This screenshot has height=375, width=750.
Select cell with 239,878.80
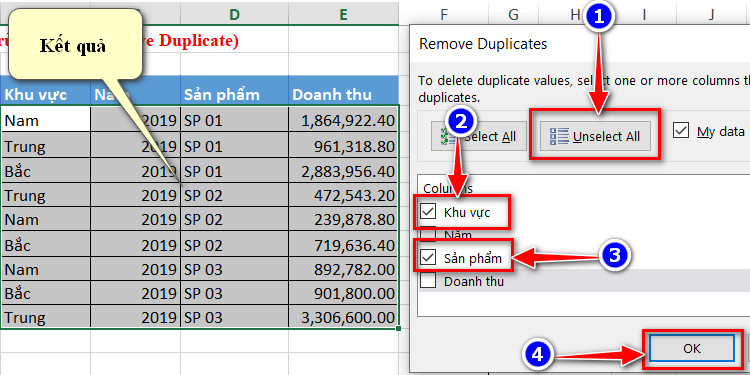pos(343,220)
